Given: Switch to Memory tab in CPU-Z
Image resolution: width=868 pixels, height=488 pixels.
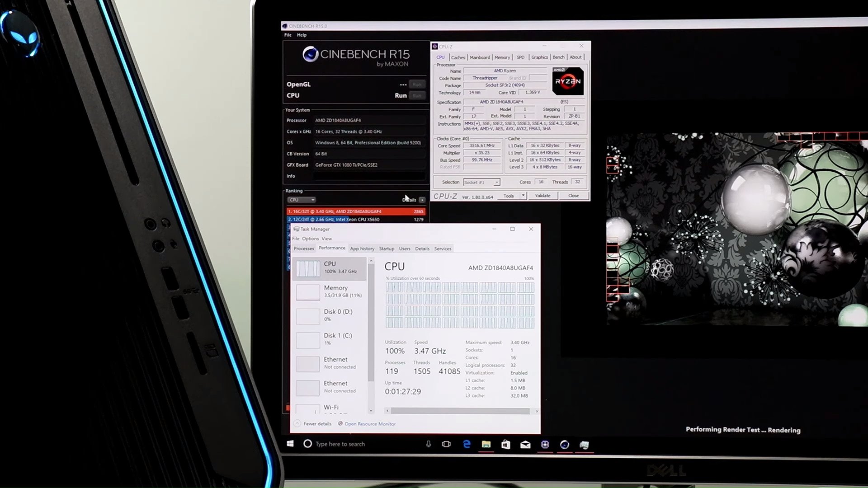Looking at the screenshot, I should 502,57.
